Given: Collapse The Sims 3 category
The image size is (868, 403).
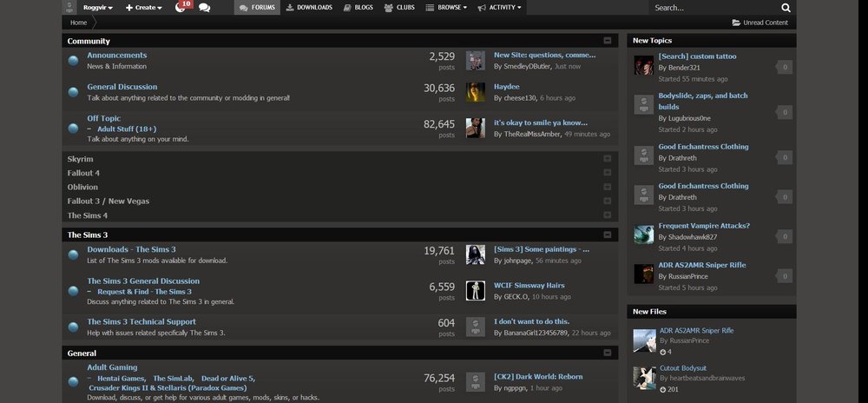Looking at the screenshot, I should [x=608, y=235].
